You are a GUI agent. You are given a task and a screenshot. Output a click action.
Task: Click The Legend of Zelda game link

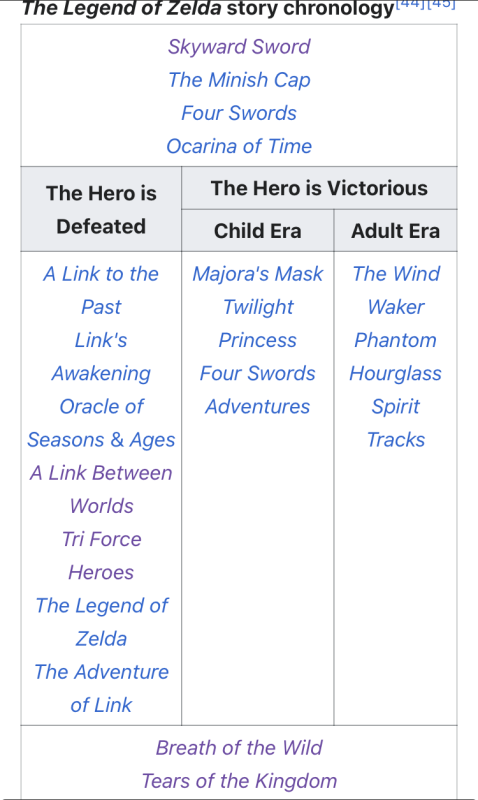tap(101, 621)
